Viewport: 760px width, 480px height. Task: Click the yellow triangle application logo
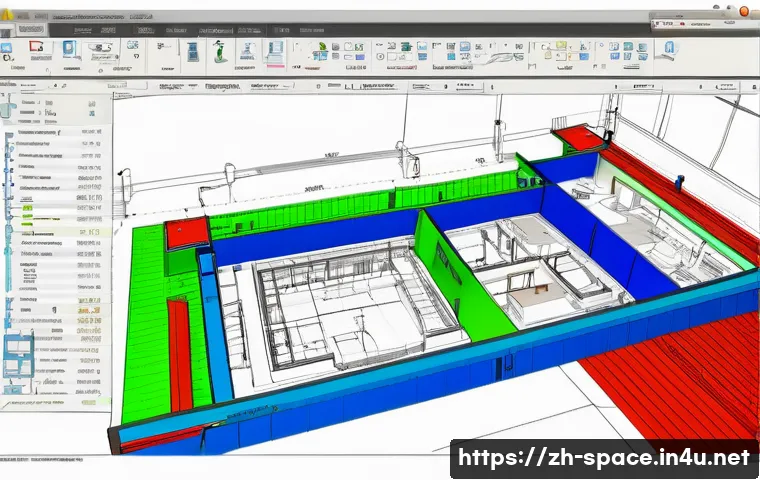click(7, 15)
